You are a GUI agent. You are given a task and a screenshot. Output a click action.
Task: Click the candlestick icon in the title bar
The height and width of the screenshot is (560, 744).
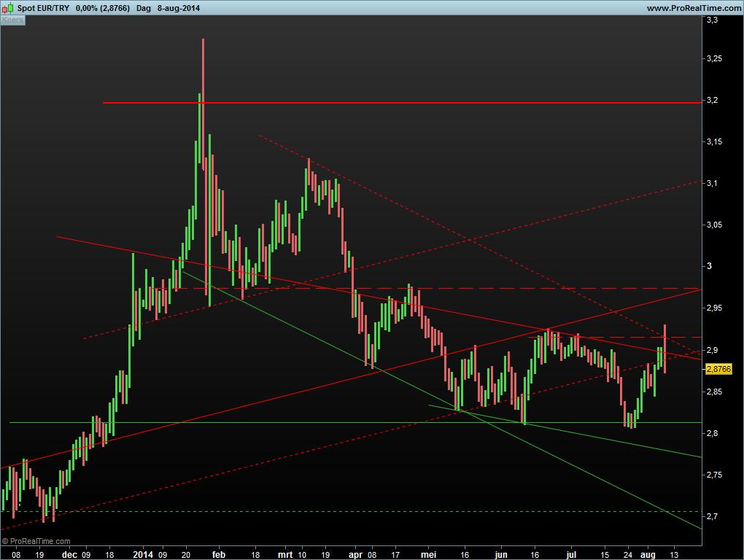pyautogui.click(x=8, y=8)
